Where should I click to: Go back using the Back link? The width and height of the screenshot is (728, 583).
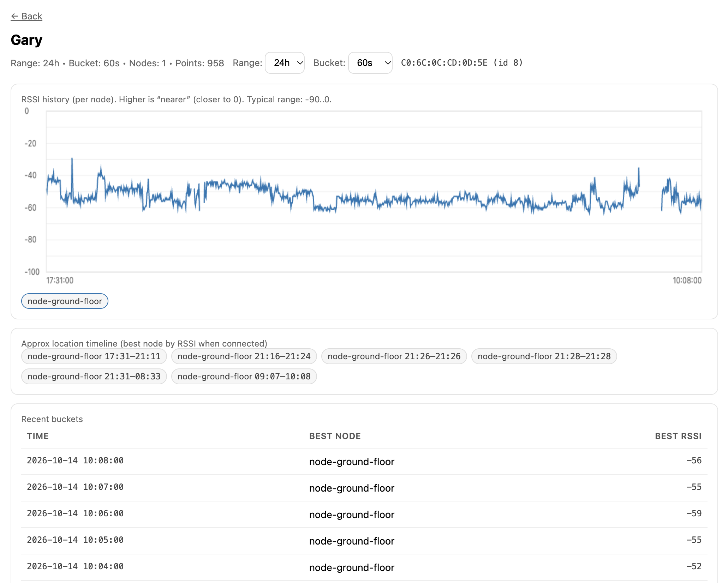click(x=26, y=16)
